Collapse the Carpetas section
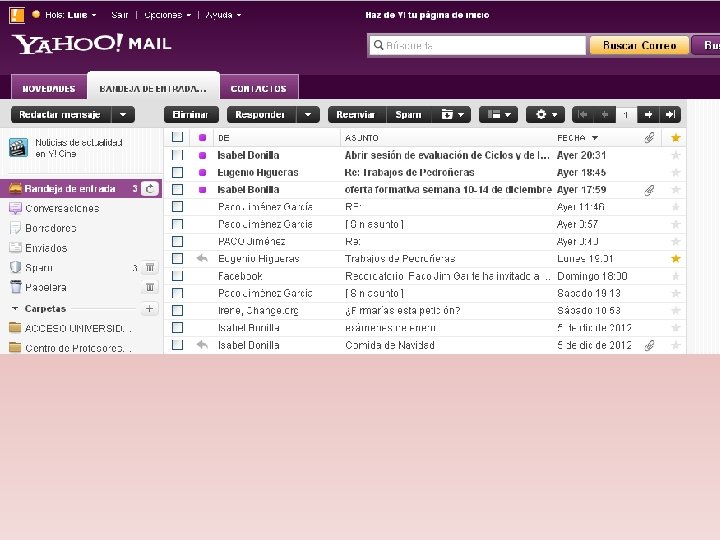The height and width of the screenshot is (540, 720). [15, 309]
